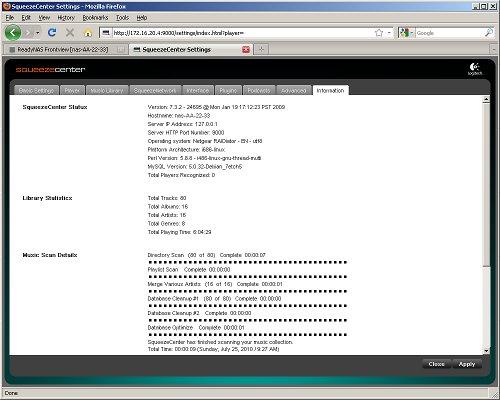500x400 pixels.
Task: Reload the page with the refresh icon
Action: (52, 33)
